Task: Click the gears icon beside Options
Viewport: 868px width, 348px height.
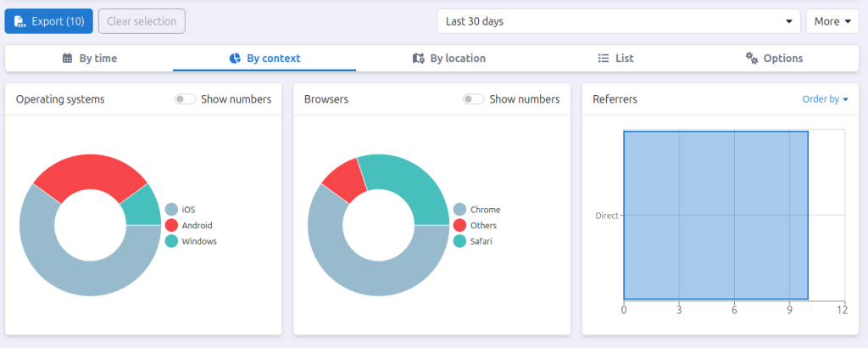Action: click(x=751, y=59)
